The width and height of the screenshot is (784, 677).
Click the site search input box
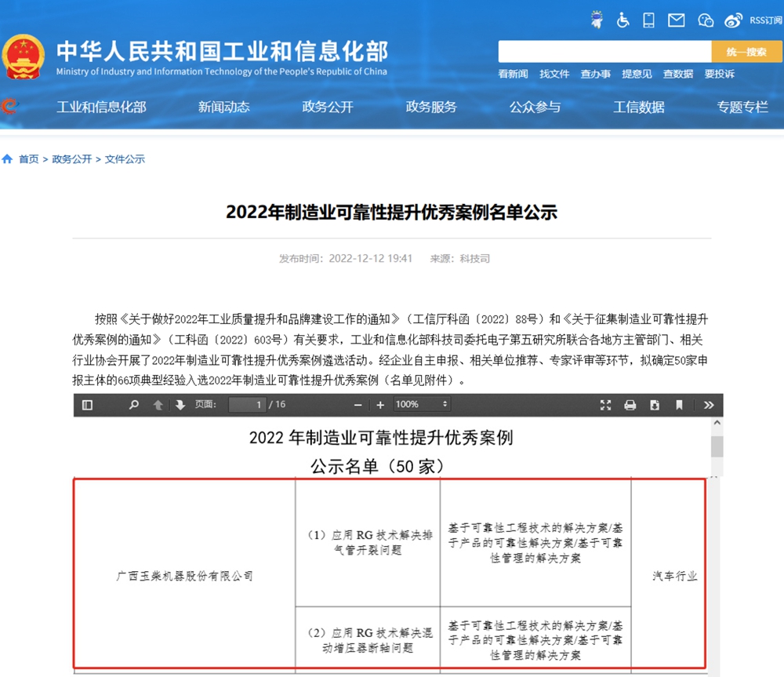[x=604, y=52]
